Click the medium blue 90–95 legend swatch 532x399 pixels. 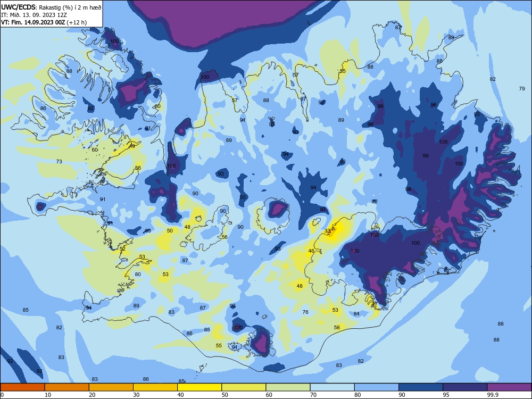[x=421, y=387]
